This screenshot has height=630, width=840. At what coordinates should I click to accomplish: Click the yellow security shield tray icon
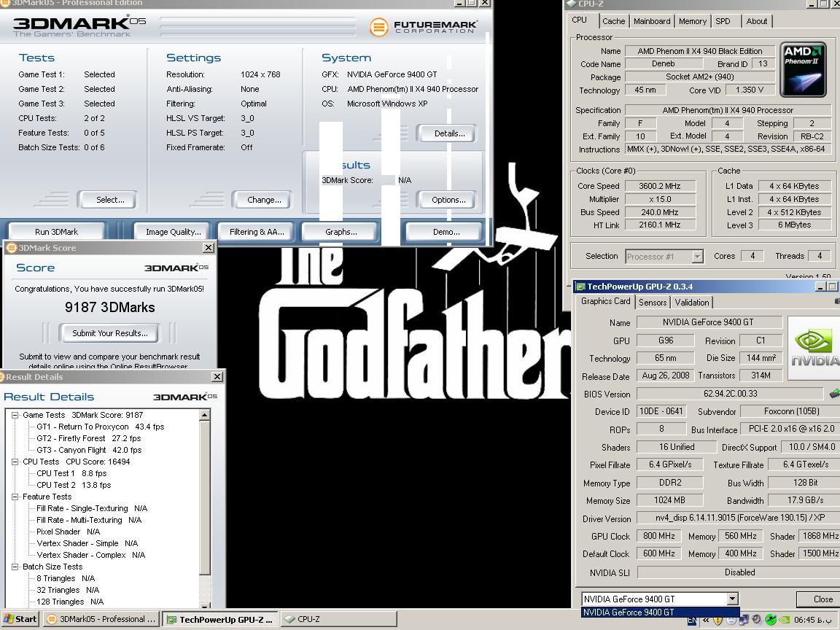pos(717,620)
